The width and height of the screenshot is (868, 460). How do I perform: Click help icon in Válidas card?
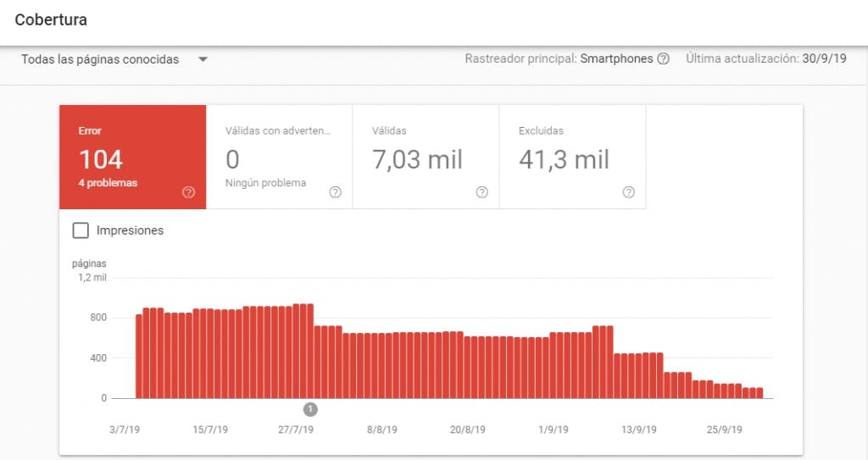(481, 192)
